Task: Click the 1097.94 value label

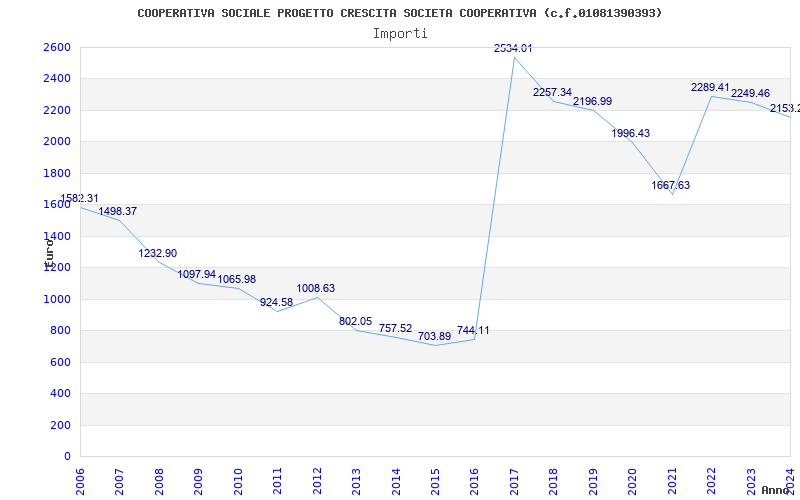Action: click(x=197, y=274)
